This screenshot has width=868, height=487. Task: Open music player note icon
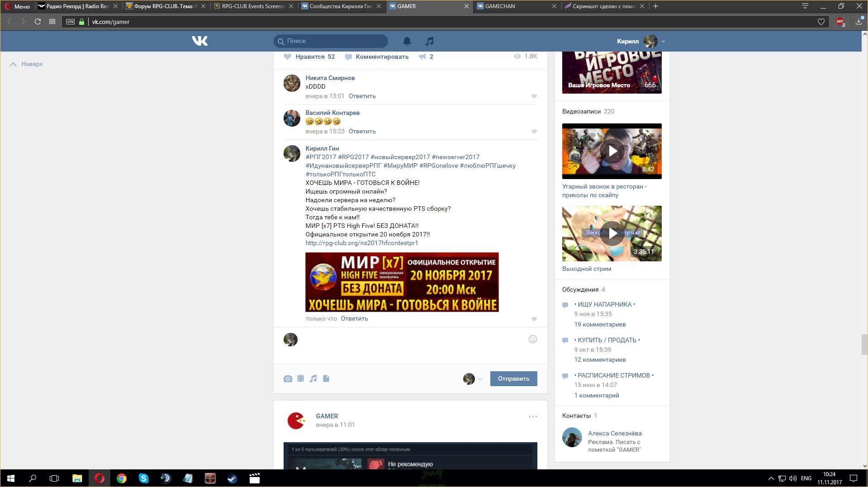(x=430, y=41)
